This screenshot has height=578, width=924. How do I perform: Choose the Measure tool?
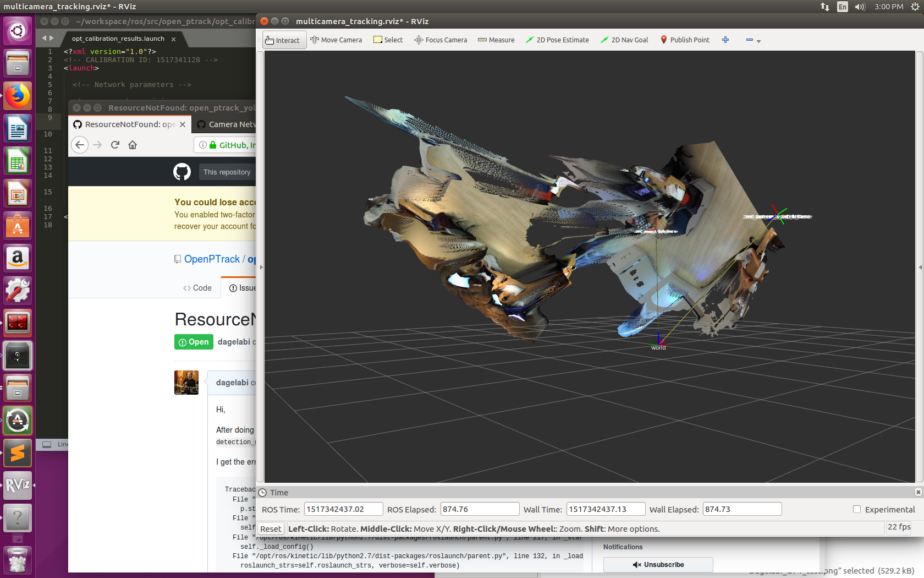pyautogui.click(x=496, y=40)
